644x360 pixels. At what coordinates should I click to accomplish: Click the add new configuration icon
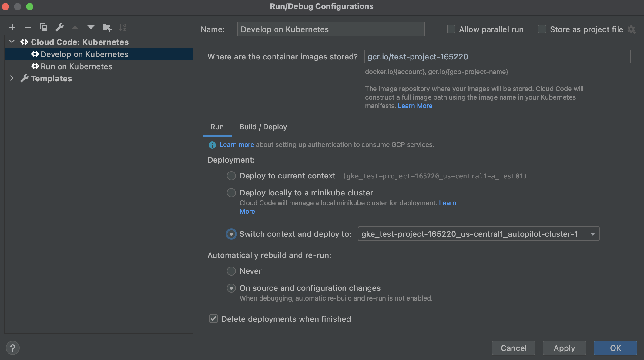pos(12,27)
